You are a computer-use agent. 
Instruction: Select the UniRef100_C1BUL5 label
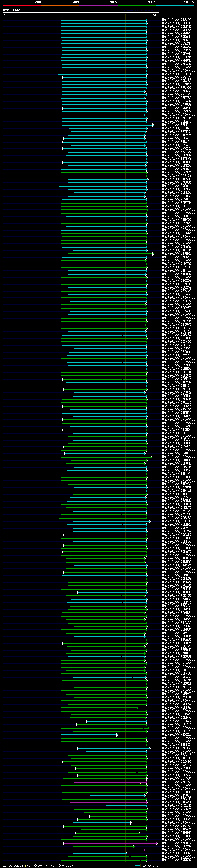pos(177,216)
